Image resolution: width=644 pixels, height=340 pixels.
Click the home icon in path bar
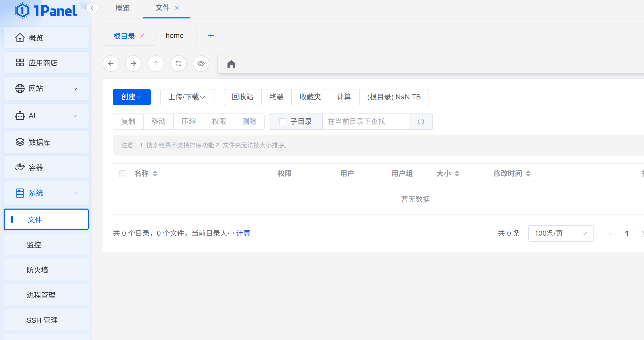click(231, 64)
